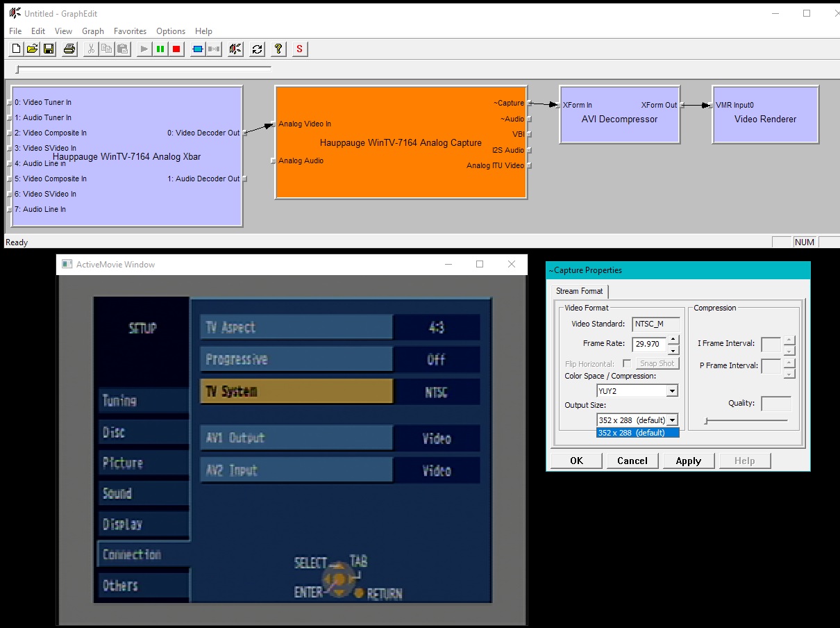This screenshot has height=628, width=840.
Task: Open the Options menu
Action: click(x=171, y=31)
